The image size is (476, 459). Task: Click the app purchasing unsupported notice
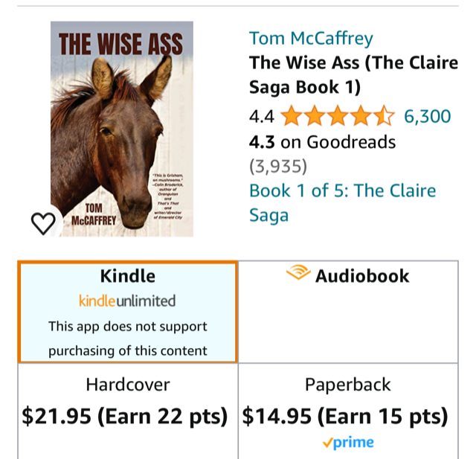[127, 338]
